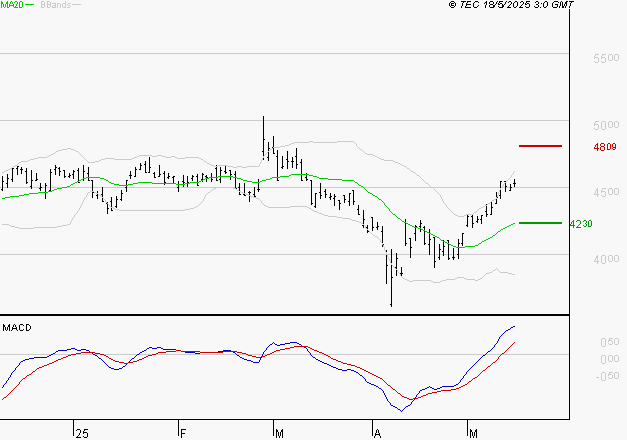The height and width of the screenshot is (440, 627).
Task: Click the TEC copyright timestamp text
Action: pos(511,5)
